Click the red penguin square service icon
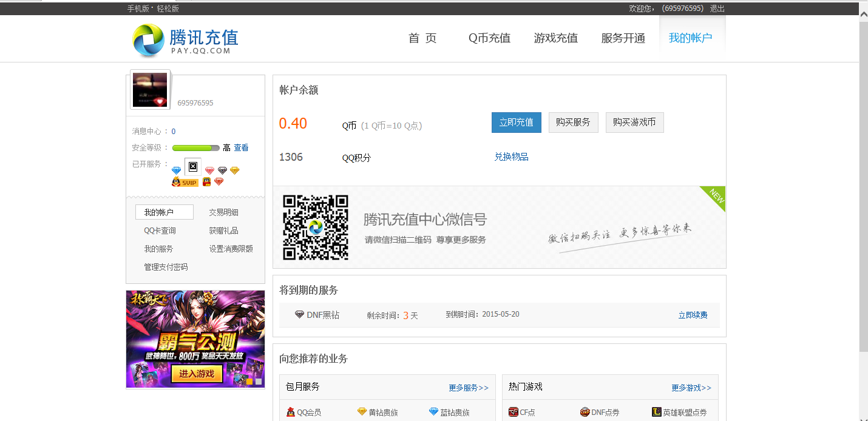Image resolution: width=868 pixels, height=421 pixels. pyautogui.click(x=206, y=181)
